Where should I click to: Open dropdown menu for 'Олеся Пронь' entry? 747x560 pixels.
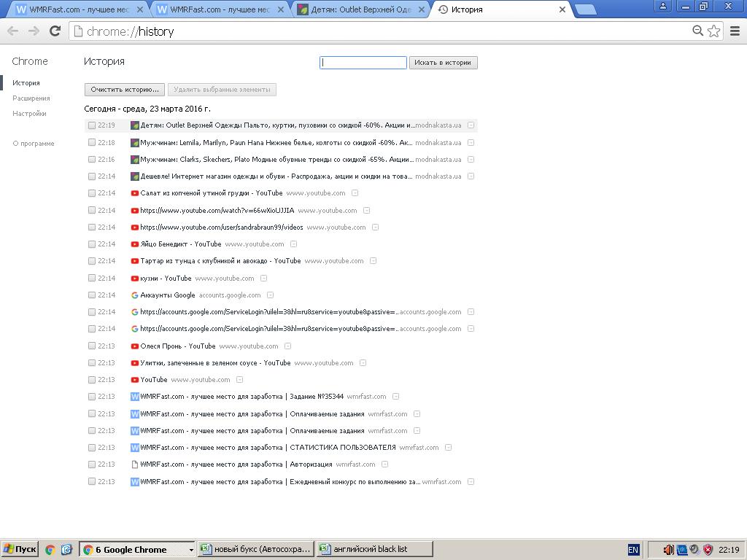[x=287, y=346]
